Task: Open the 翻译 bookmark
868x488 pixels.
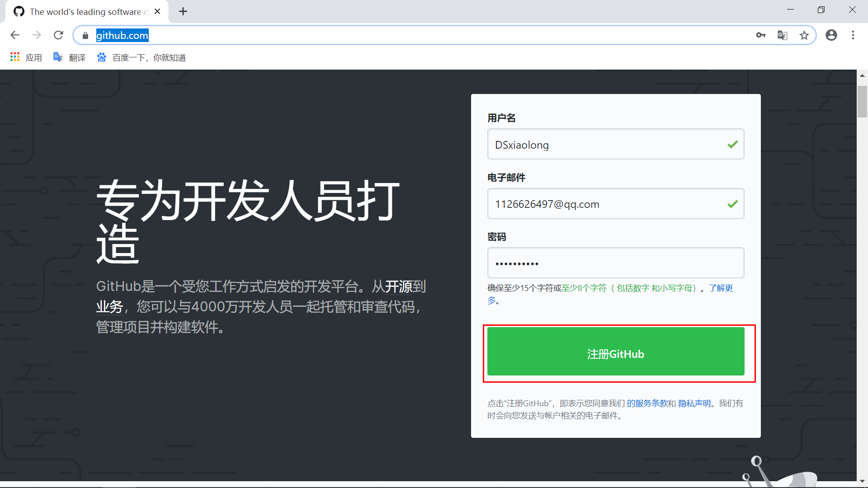Action: coord(69,57)
